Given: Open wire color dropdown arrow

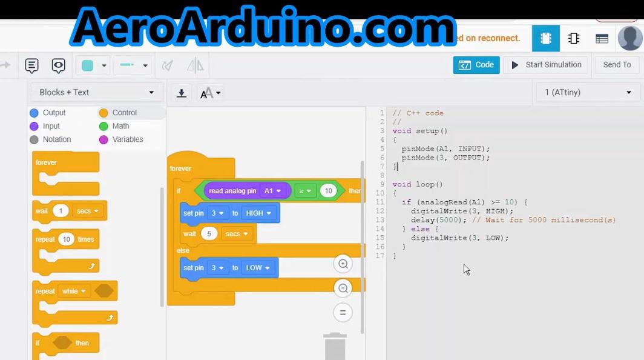Looking at the screenshot, I should (104, 65).
